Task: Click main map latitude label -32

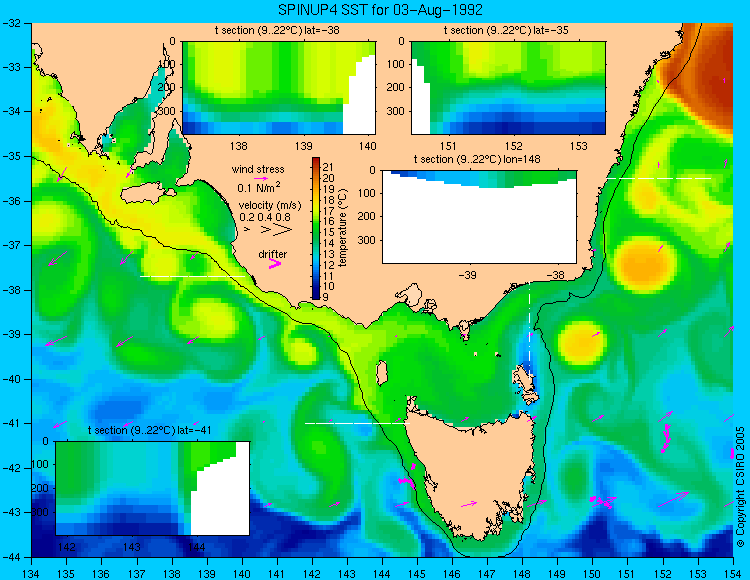Action: point(11,22)
